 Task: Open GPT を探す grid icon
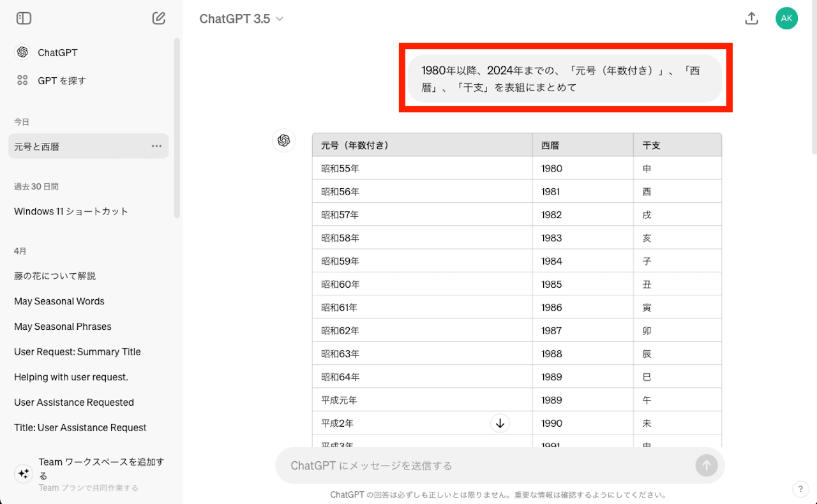point(23,80)
